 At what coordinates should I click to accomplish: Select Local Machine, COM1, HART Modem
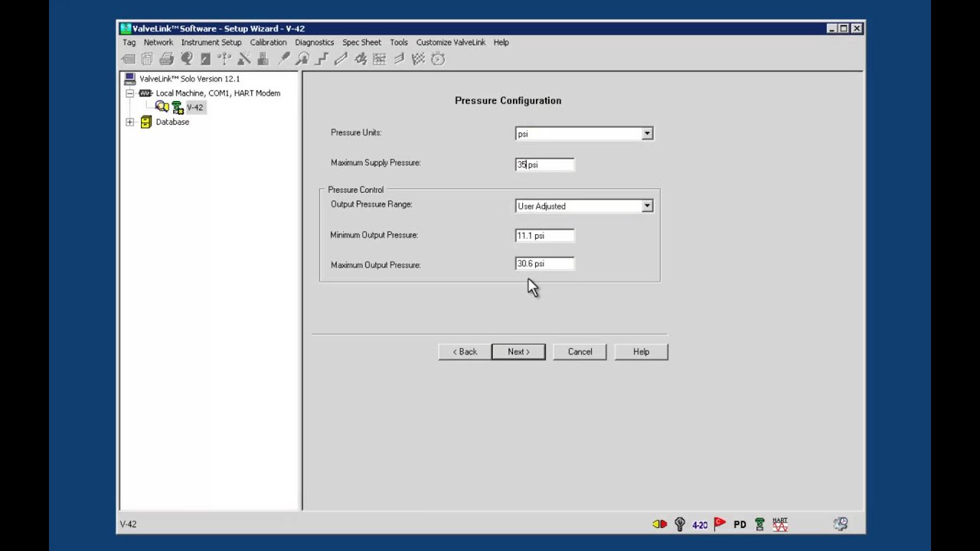point(217,93)
